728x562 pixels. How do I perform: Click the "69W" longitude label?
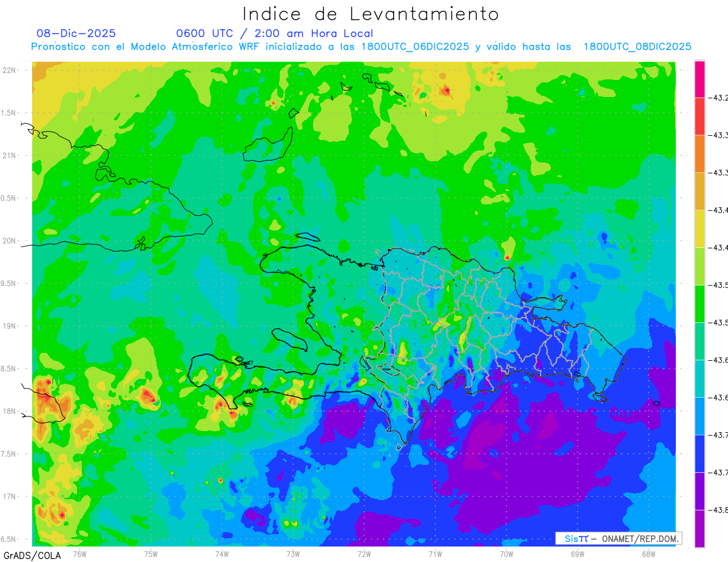578,554
